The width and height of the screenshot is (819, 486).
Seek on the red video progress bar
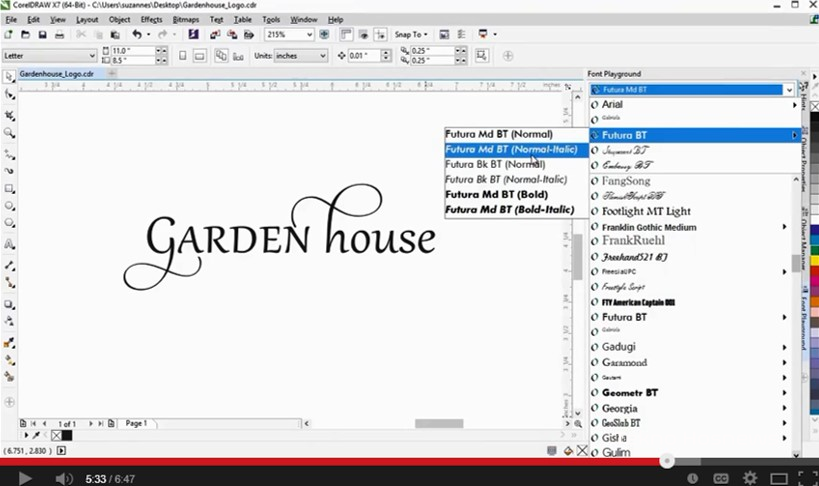[x=333, y=461]
